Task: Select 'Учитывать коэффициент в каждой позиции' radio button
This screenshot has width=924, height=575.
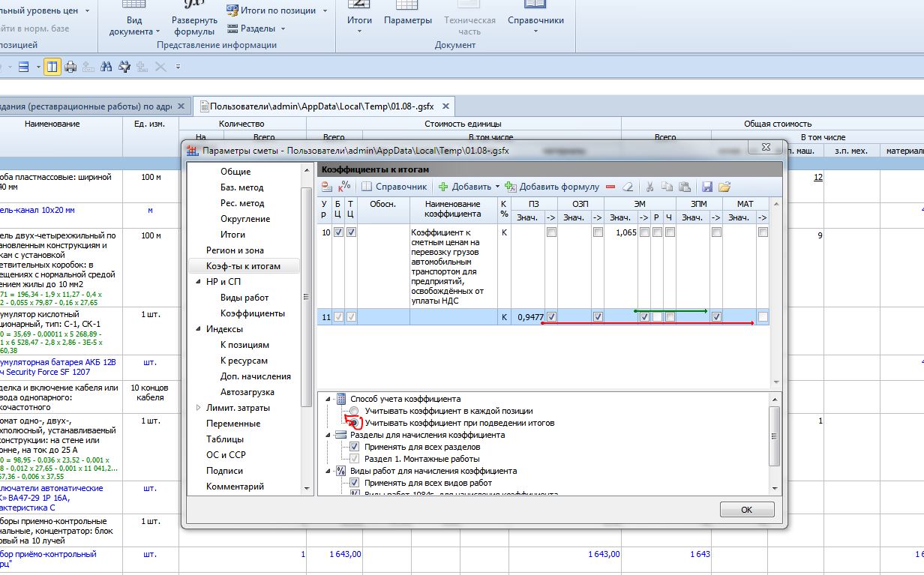Action: (354, 412)
